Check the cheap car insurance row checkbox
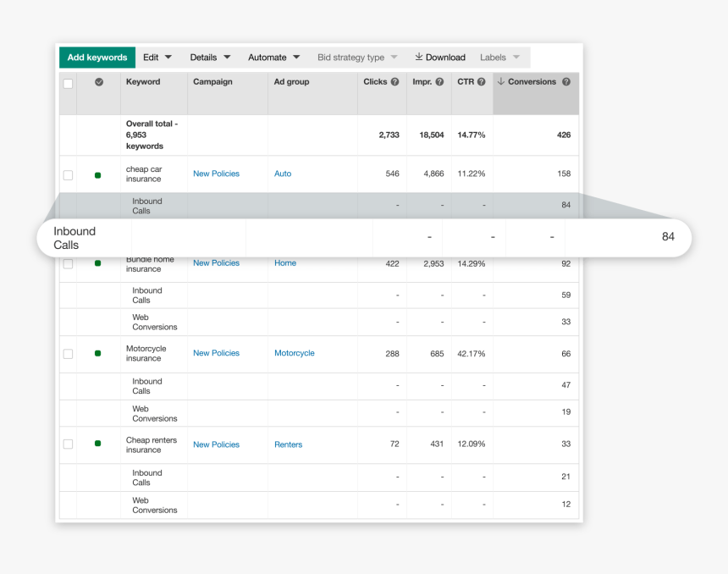Viewport: 728px width, 574px height. 68,174
